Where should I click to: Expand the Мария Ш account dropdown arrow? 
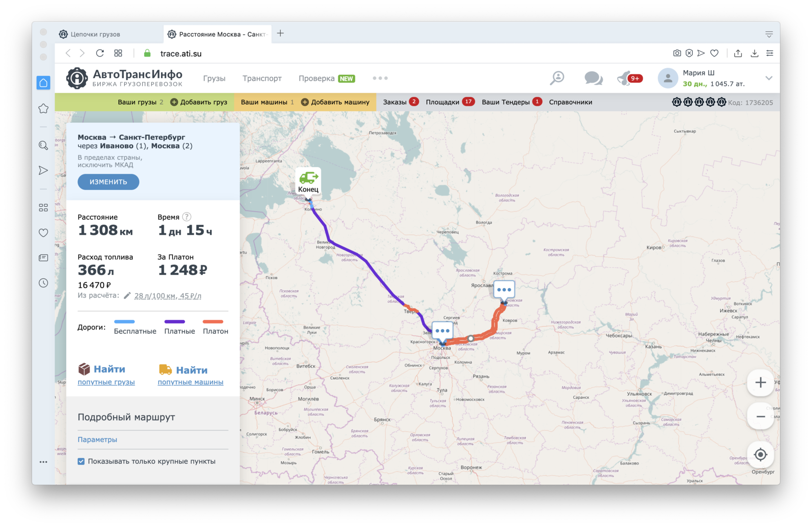[x=768, y=78]
